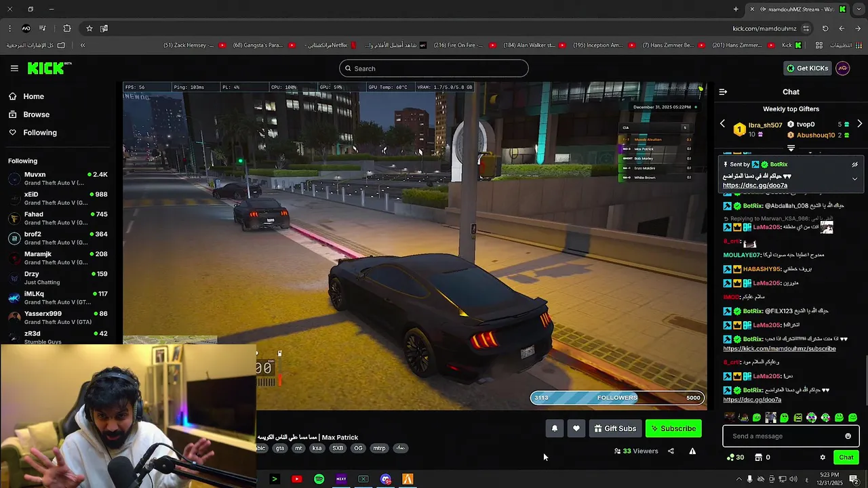Click the Kick logo

pyautogui.click(x=49, y=68)
